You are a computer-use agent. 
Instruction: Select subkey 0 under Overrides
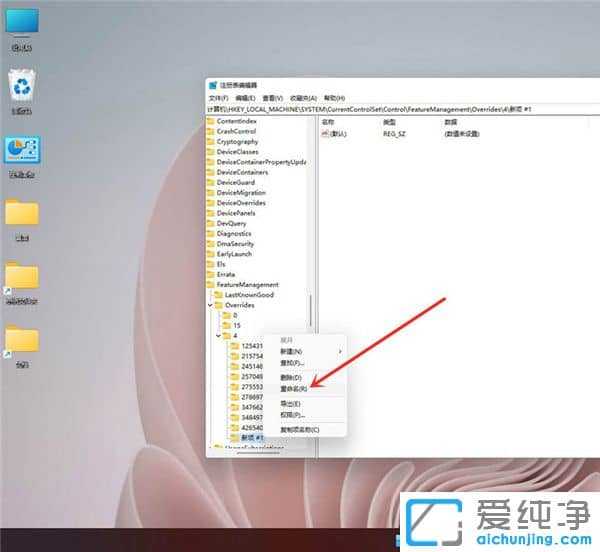235,315
